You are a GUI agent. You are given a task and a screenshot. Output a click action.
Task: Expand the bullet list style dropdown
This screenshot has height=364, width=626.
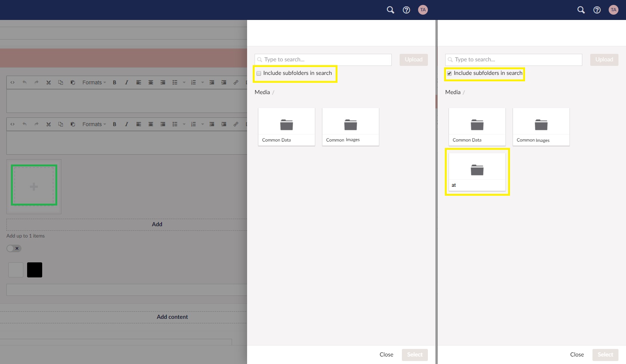(184, 82)
